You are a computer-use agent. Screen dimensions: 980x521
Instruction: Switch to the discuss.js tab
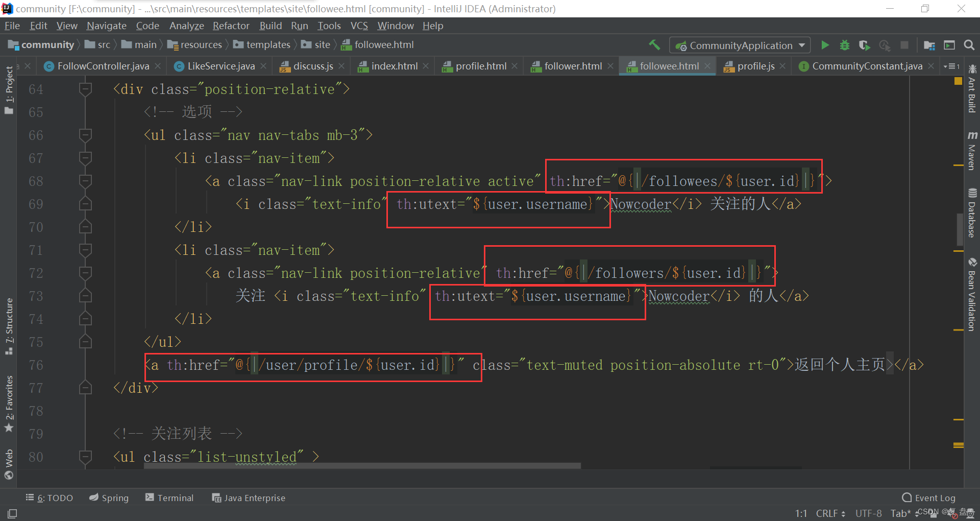[312, 66]
